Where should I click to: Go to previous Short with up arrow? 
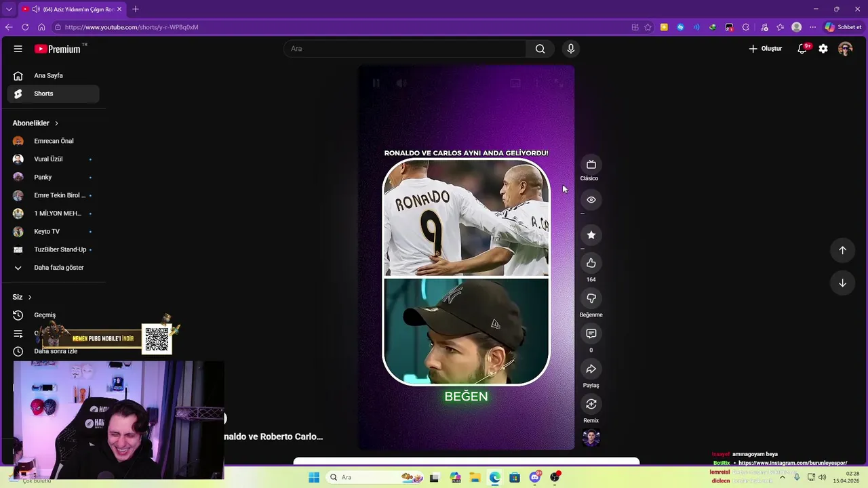pyautogui.click(x=842, y=250)
